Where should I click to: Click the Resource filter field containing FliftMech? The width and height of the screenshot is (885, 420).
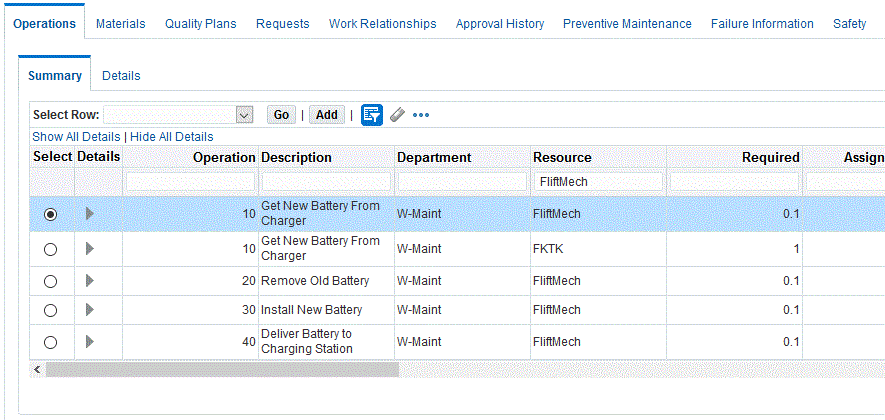pyautogui.click(x=598, y=182)
